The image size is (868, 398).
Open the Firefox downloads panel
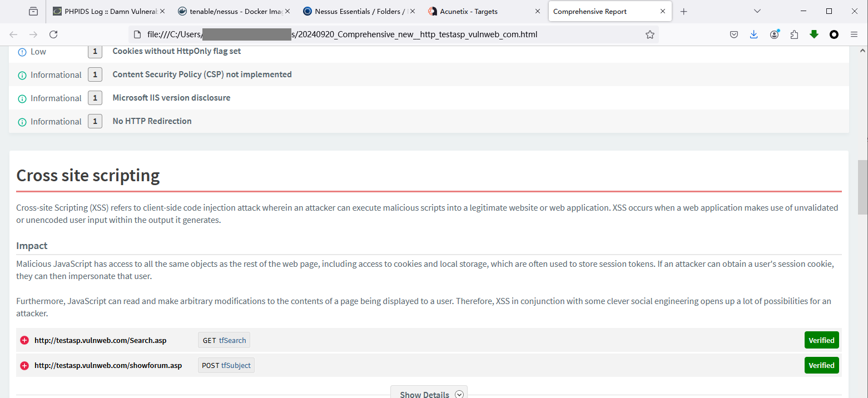(753, 34)
